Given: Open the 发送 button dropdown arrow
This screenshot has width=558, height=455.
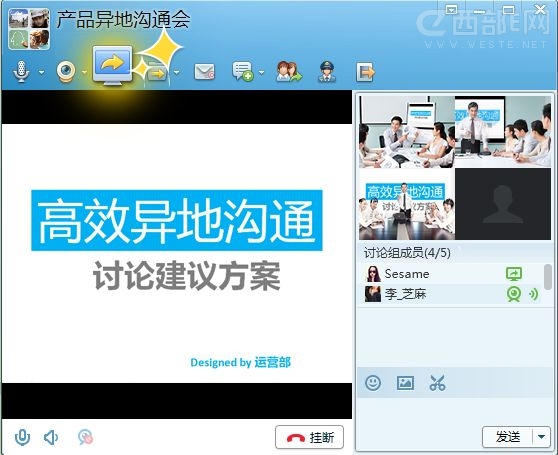Looking at the screenshot, I should [542, 437].
